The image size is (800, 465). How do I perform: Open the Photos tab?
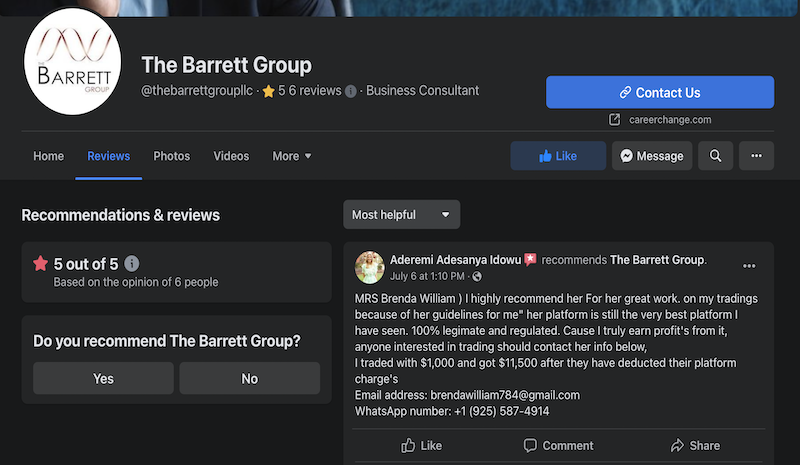(x=171, y=156)
